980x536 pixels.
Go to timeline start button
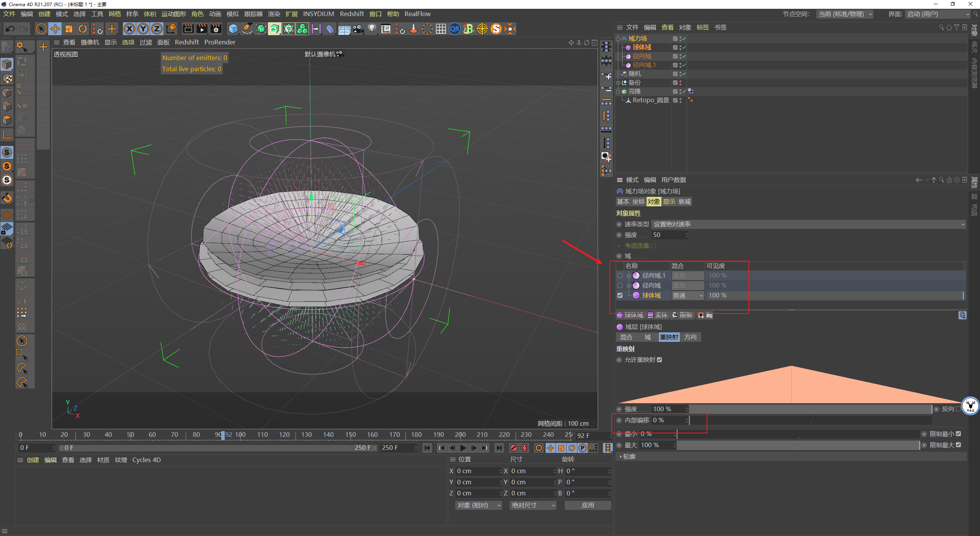pos(427,448)
